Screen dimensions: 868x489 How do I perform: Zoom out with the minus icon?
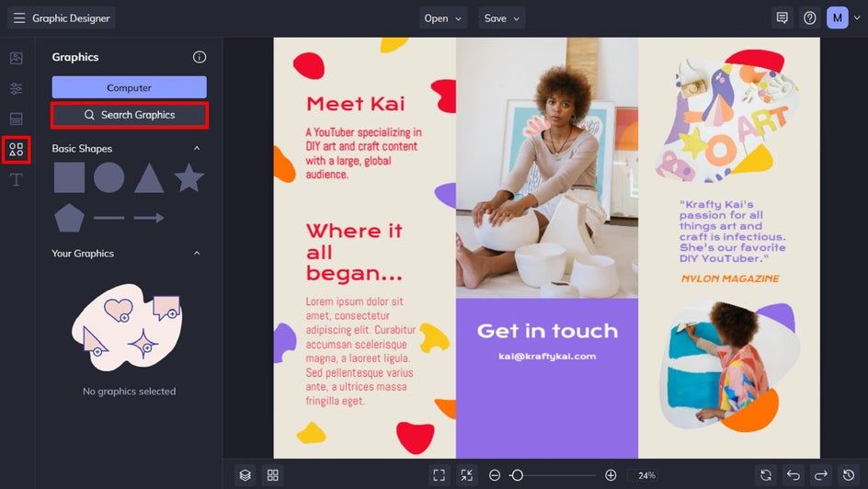(495, 475)
